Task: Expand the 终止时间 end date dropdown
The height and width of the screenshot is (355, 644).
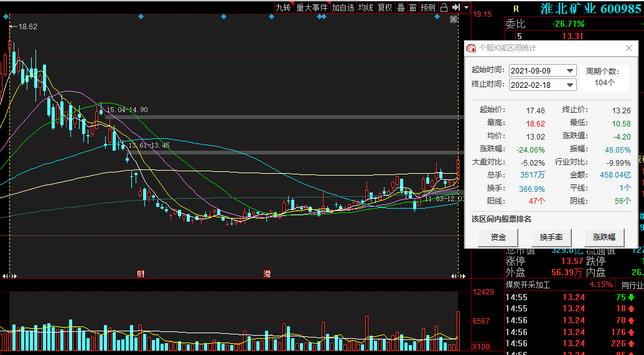Action: pyautogui.click(x=569, y=85)
